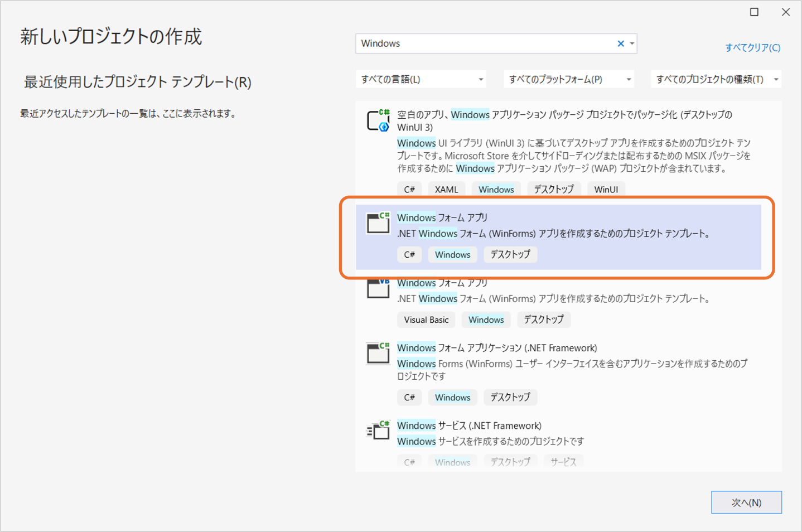Click the Visual Basic tag

426,320
